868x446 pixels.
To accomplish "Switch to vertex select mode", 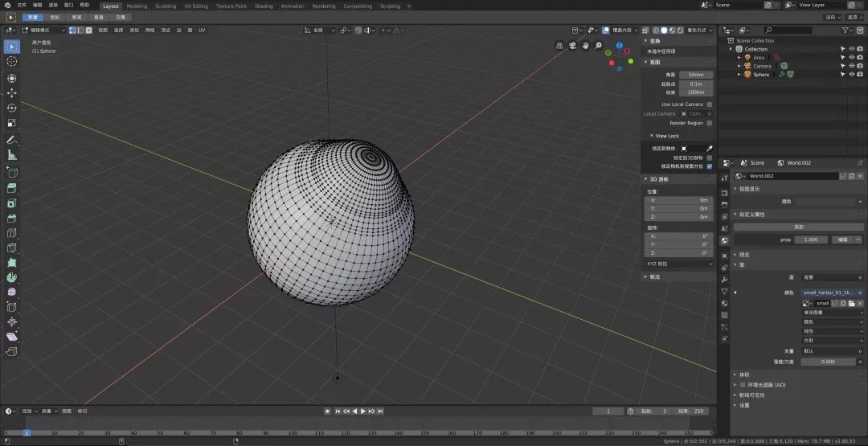I will [72, 30].
